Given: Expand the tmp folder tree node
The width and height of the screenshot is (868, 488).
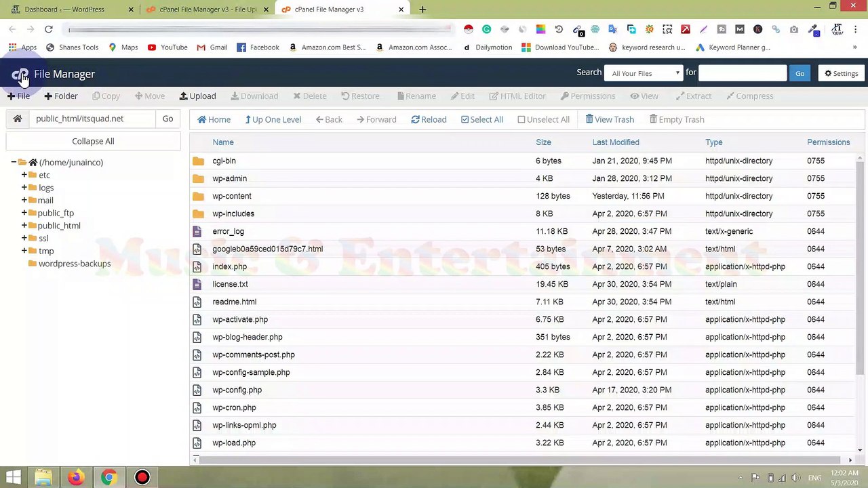Looking at the screenshot, I should pyautogui.click(x=24, y=251).
